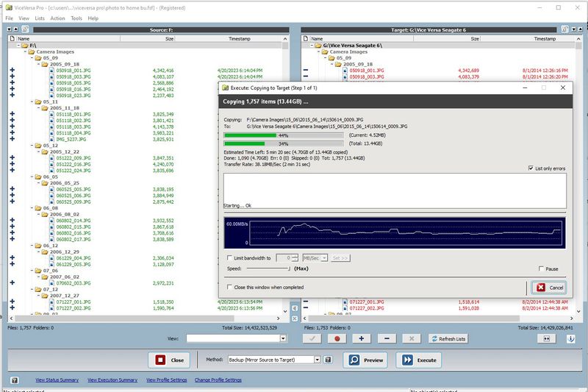The height and width of the screenshot is (392, 588).
Task: Click the Camera Images folder icon in Target
Action: click(x=325, y=51)
